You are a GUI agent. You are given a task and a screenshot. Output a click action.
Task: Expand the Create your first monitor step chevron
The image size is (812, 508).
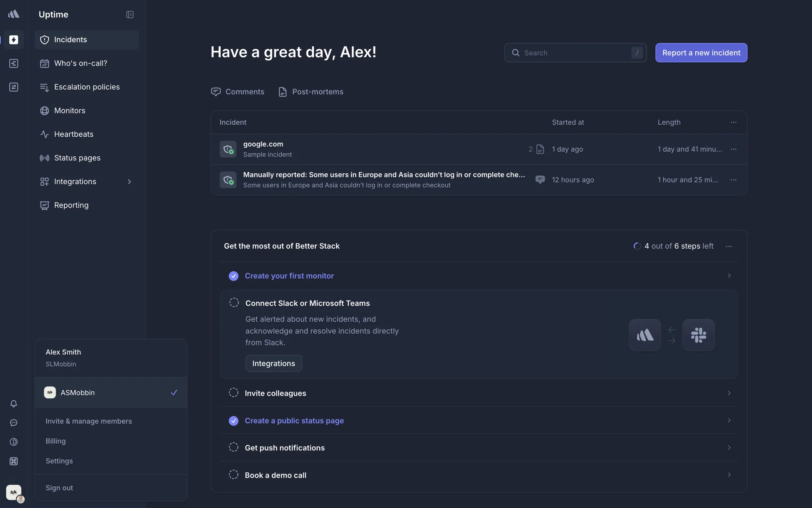click(729, 276)
